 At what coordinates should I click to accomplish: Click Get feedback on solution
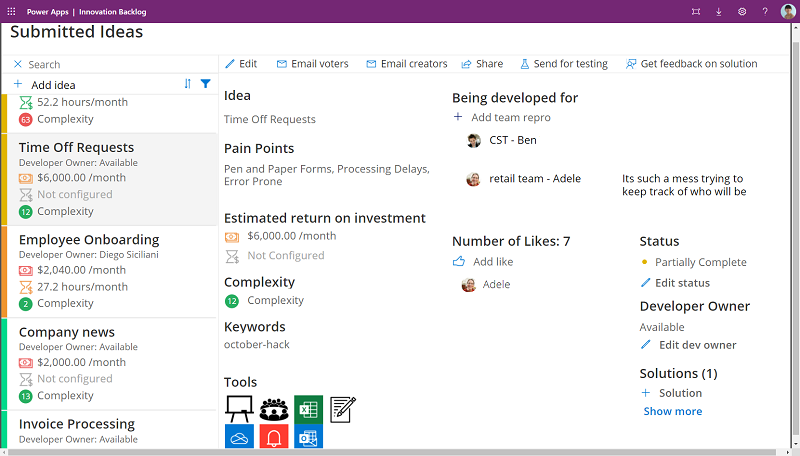point(691,64)
